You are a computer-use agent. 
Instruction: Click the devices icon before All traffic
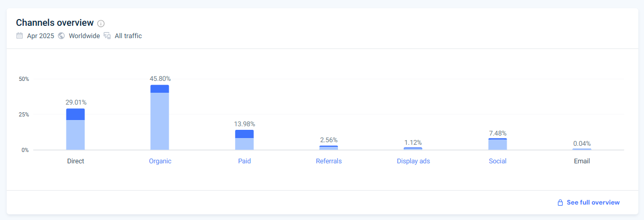click(107, 36)
